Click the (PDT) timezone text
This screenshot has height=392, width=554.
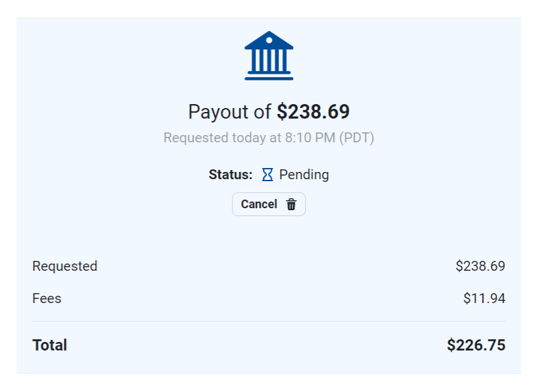tap(356, 138)
